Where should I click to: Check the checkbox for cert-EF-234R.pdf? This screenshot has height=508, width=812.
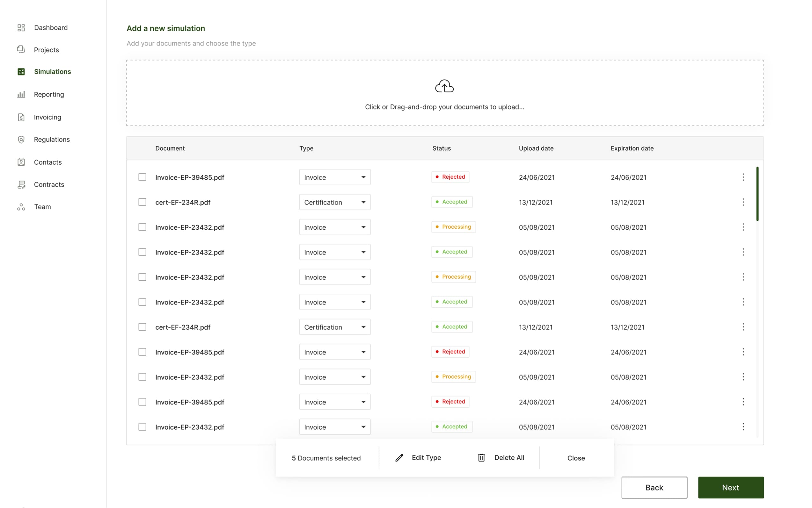click(142, 202)
